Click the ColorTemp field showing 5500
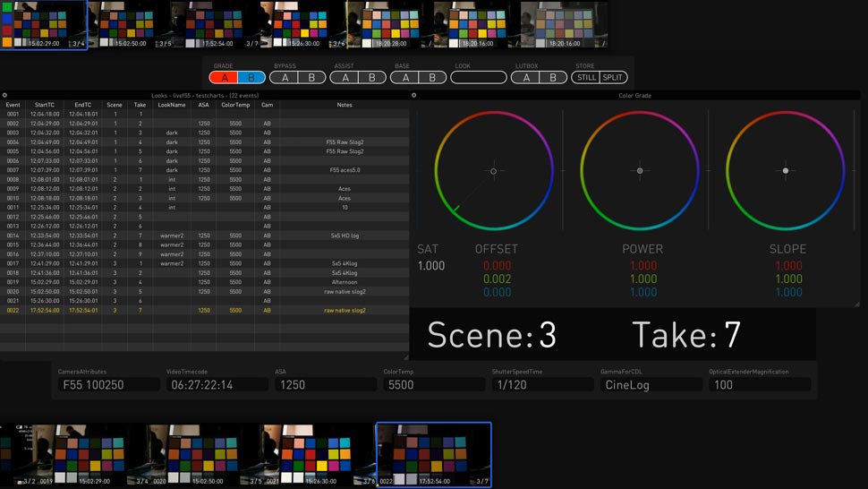The image size is (868, 489). click(x=434, y=385)
